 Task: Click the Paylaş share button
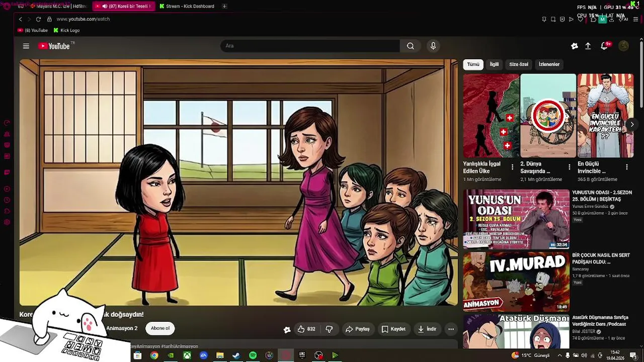(357, 329)
